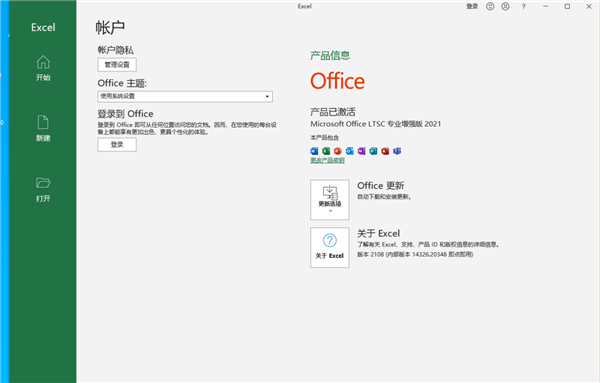Click the Publisher product icon
600x383 pixels.
[373, 151]
